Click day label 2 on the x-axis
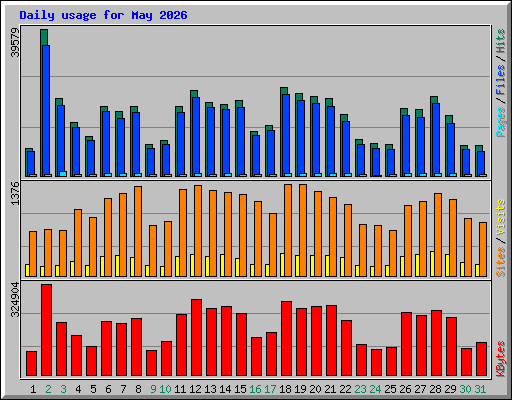Viewport: 512px width, 400px height. (48, 389)
